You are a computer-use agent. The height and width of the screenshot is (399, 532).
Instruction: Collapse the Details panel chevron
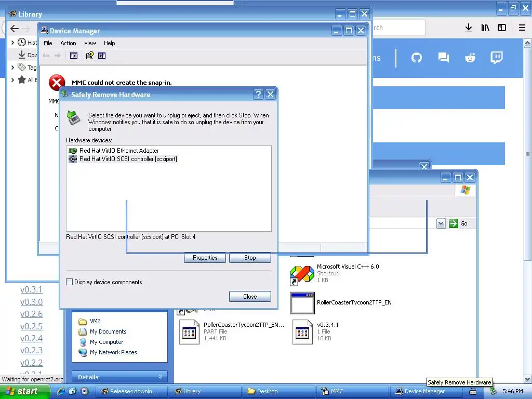pyautogui.click(x=160, y=377)
